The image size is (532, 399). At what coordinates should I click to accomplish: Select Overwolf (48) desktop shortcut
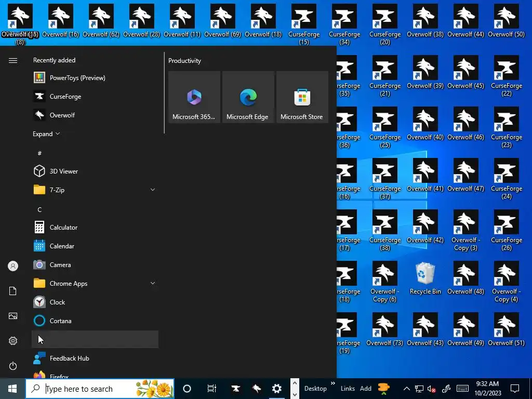(465, 278)
